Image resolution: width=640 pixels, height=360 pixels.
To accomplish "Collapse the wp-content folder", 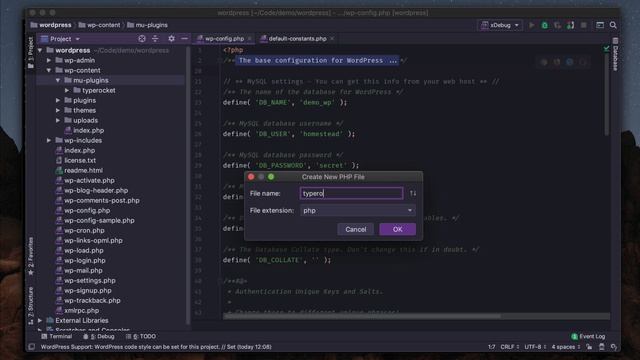I will pos(49,71).
